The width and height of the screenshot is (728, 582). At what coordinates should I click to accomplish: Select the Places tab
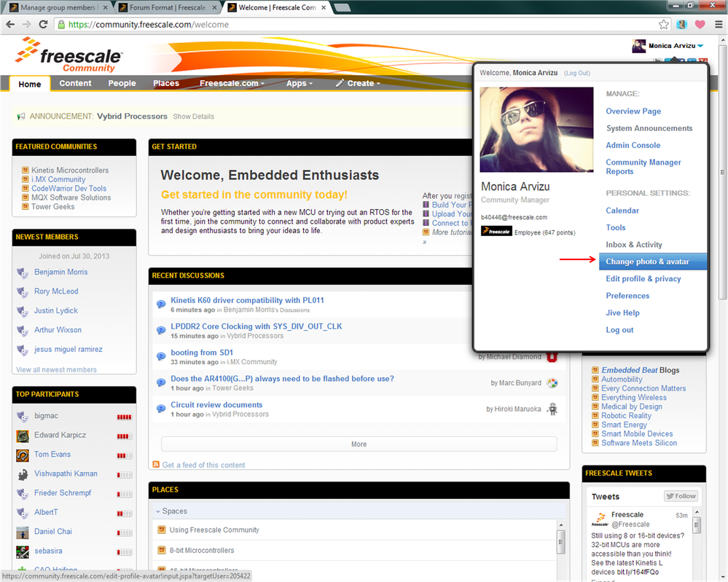[x=166, y=83]
